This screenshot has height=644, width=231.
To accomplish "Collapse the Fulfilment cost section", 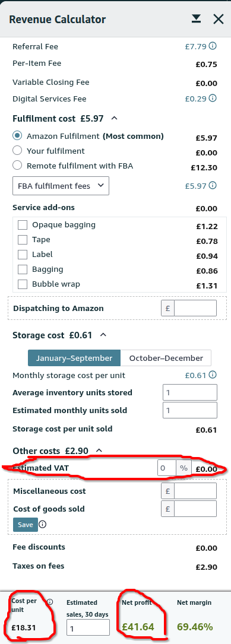I will (114, 118).
